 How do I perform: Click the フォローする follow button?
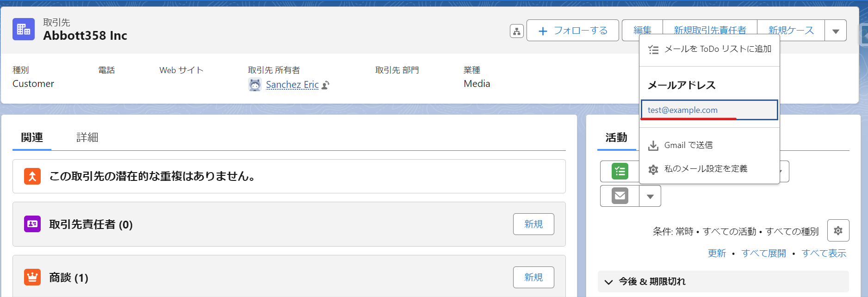pos(573,31)
